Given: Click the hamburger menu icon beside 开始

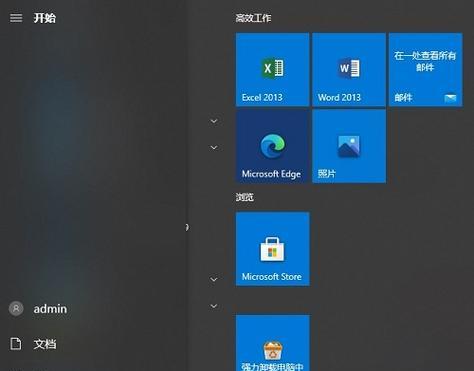Looking at the screenshot, I should (x=16, y=18).
